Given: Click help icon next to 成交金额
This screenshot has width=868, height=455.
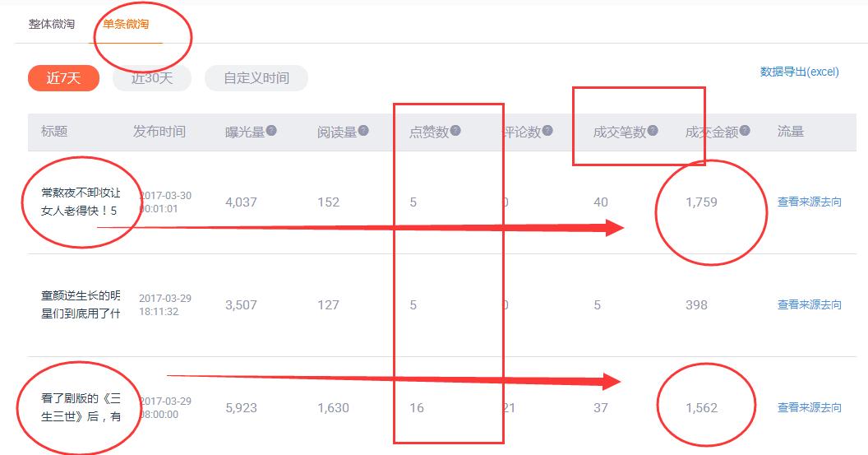Looking at the screenshot, I should pyautogui.click(x=745, y=131).
